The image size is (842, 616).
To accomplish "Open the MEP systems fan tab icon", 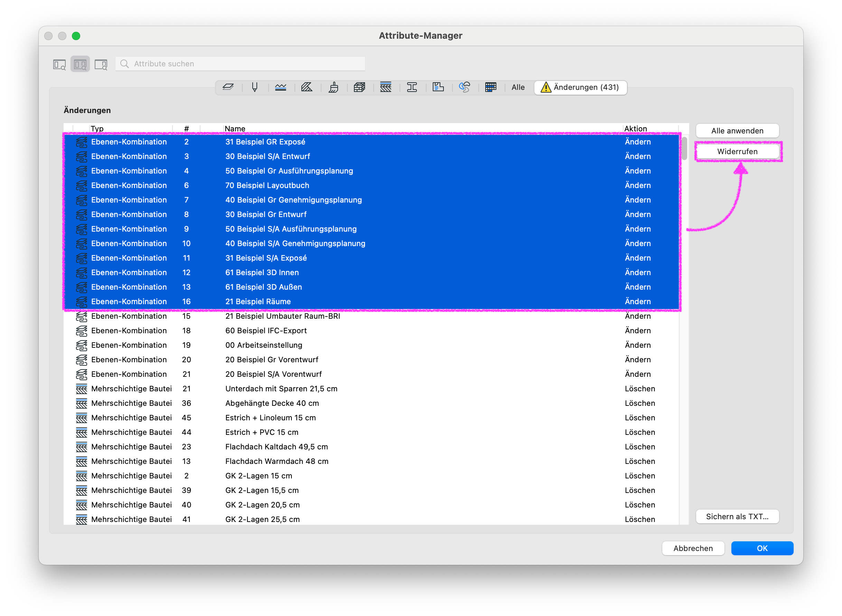I will 465,87.
